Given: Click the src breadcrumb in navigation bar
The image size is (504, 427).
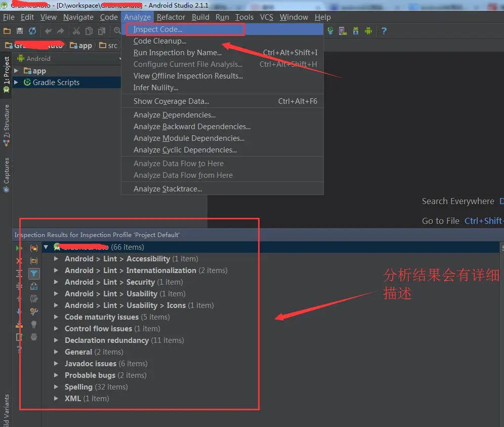Looking at the screenshot, I should tap(108, 46).
